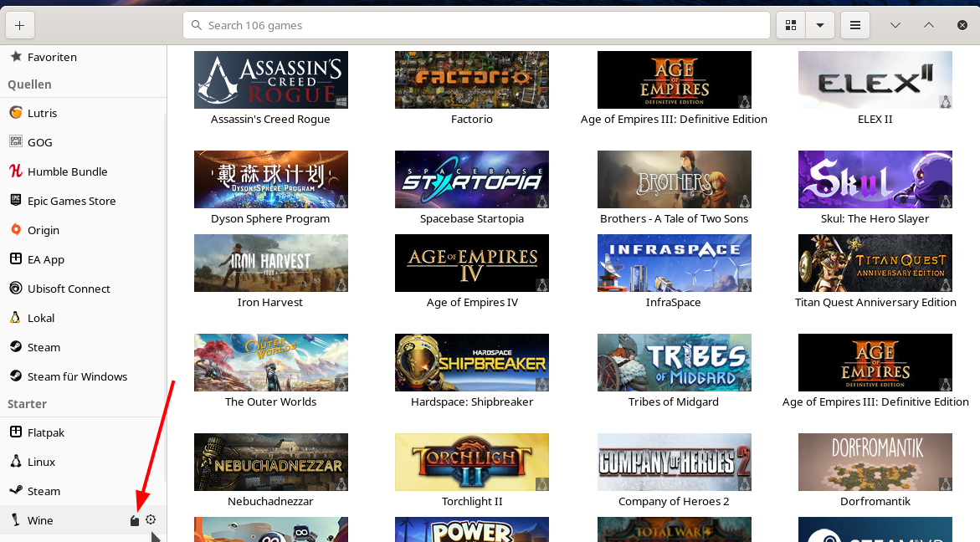Maximize window with up chevron
The image size is (980, 542).
tap(929, 25)
